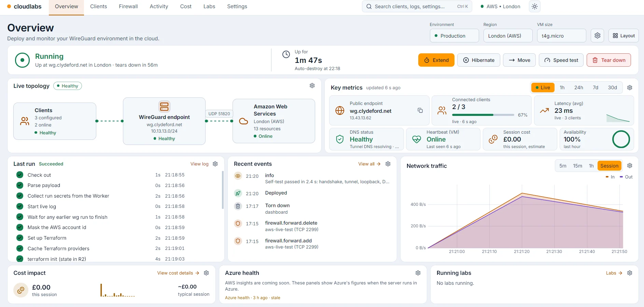The image size is (644, 307).
Task: Open the VM size dropdown showing t4g.micro
Action: [x=561, y=36]
